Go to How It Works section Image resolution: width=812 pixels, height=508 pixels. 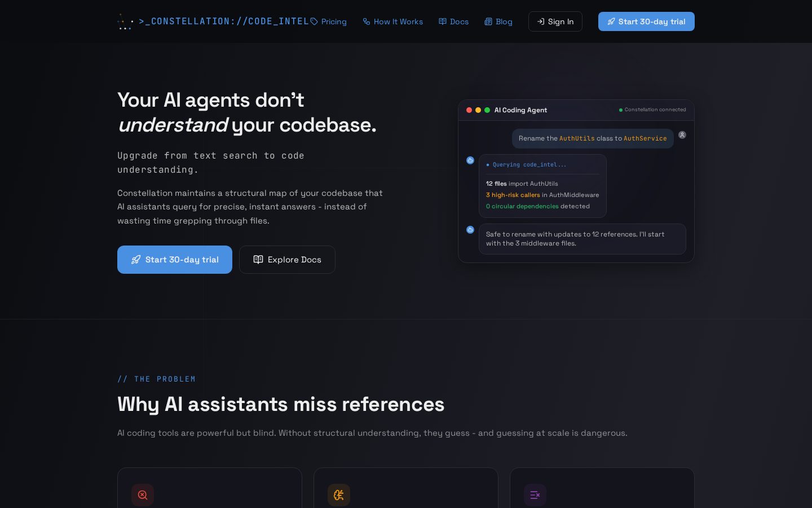(x=392, y=21)
